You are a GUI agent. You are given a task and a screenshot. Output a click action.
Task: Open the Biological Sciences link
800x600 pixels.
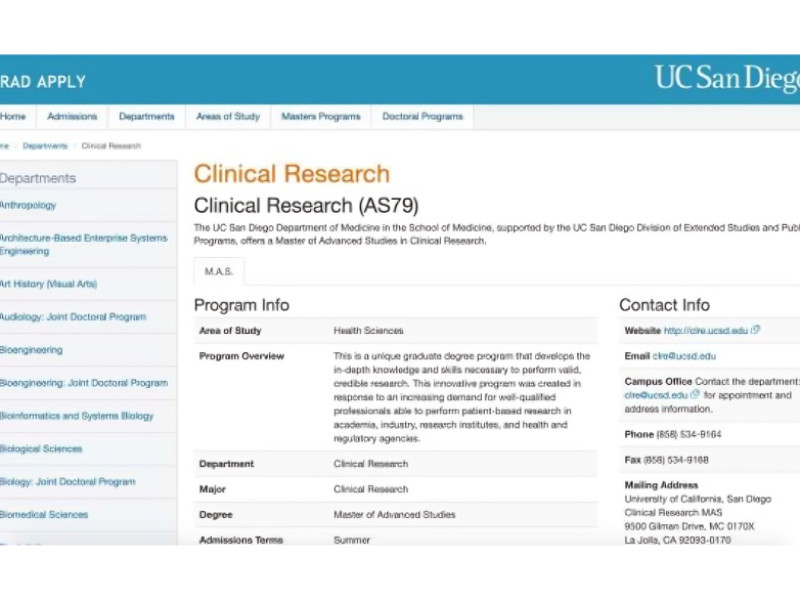tap(41, 449)
